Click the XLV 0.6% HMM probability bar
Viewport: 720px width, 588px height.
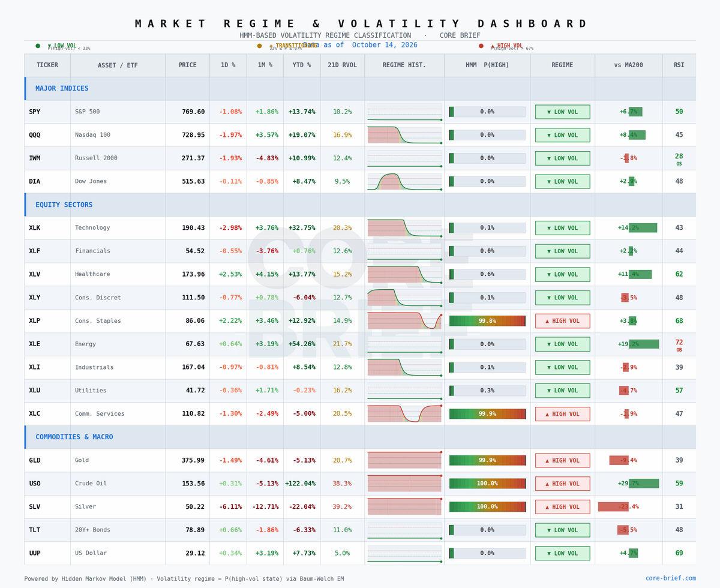(x=487, y=274)
